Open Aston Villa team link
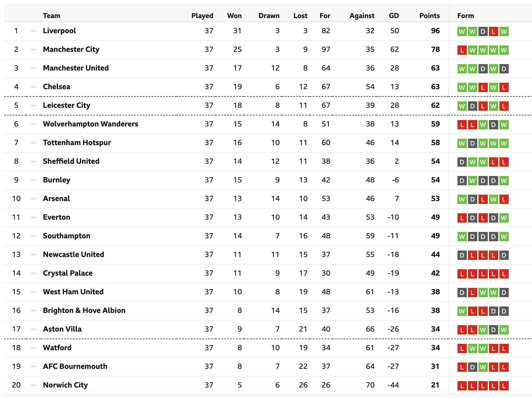The image size is (532, 398). [62, 329]
